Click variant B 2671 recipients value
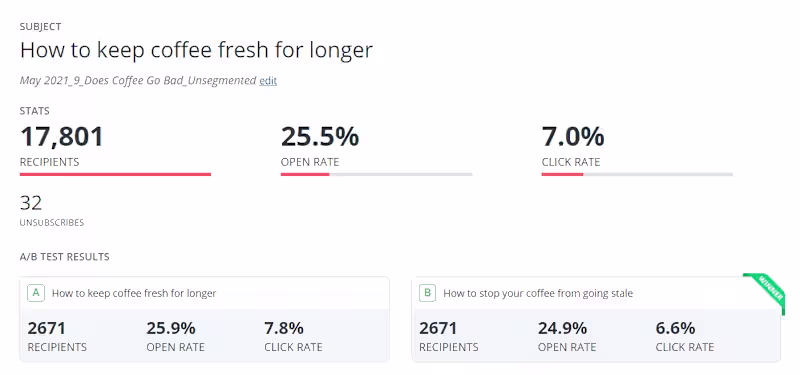This screenshot has height=375, width=800. tap(438, 328)
